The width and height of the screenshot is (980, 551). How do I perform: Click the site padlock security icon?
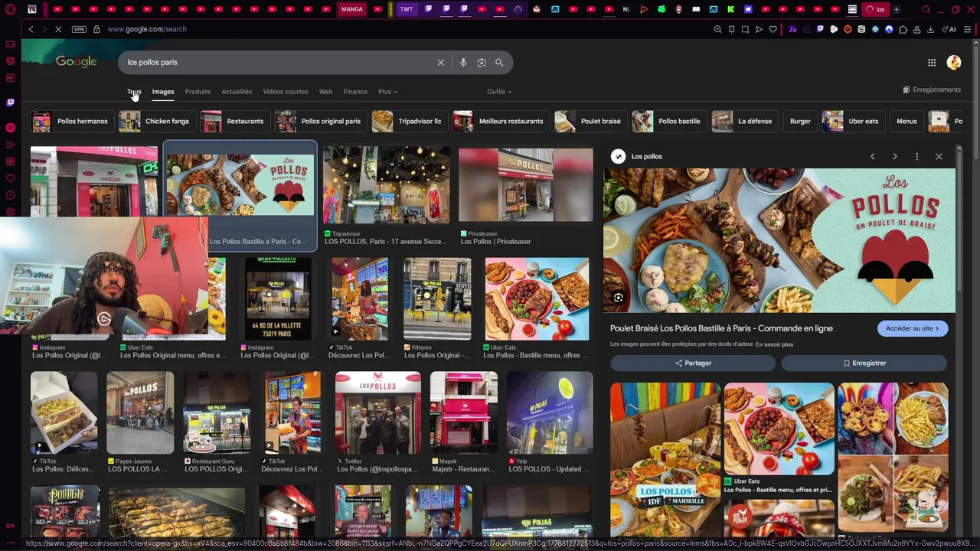96,29
